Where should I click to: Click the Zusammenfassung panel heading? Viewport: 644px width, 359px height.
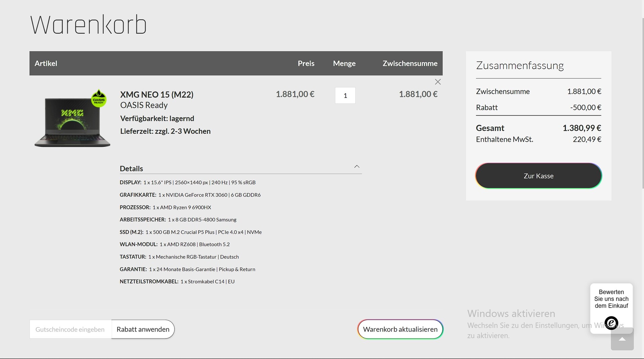pyautogui.click(x=520, y=65)
